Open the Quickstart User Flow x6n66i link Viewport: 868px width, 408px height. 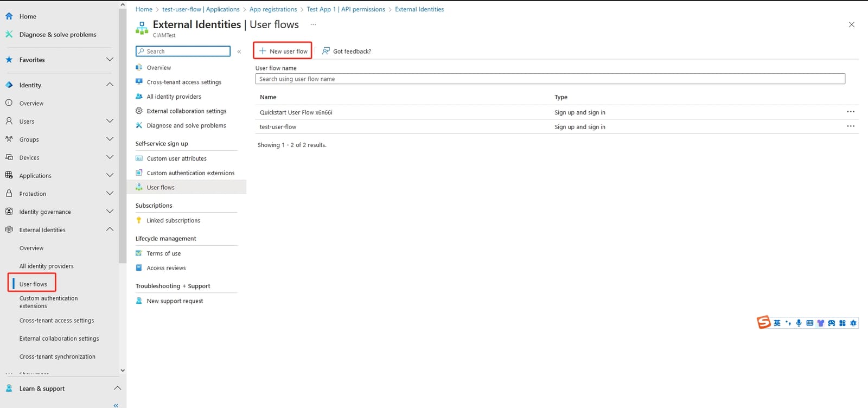click(x=296, y=112)
